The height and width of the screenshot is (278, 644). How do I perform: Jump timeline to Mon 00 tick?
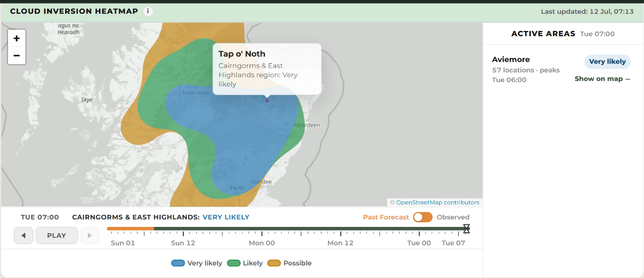(x=262, y=233)
